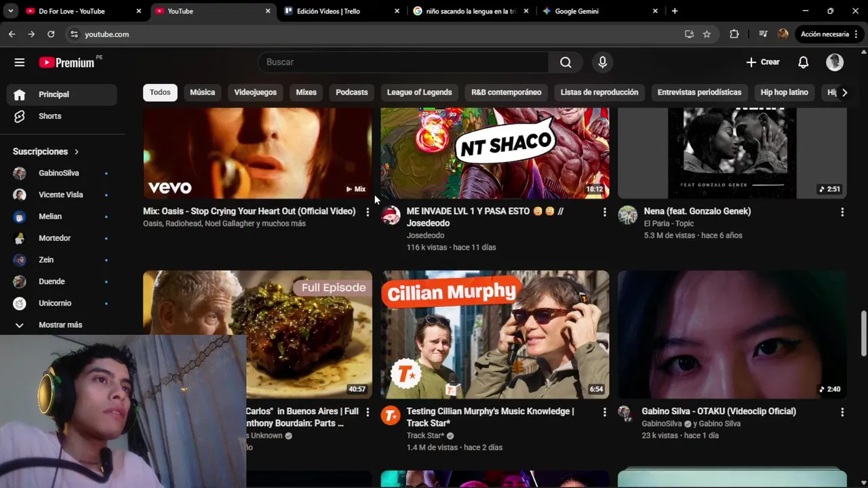Viewport: 868px width, 488px height.
Task: Open options for Testing Cillian Murphy video
Action: (x=604, y=412)
